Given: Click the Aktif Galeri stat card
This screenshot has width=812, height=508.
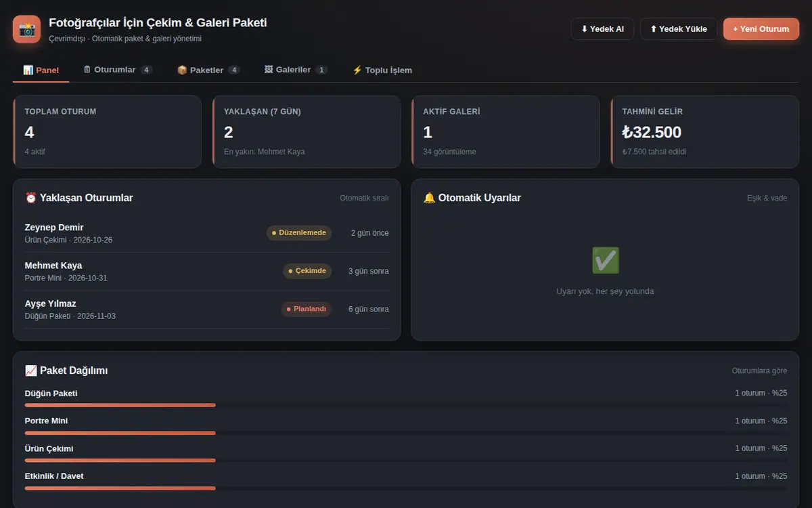Looking at the screenshot, I should [505, 131].
